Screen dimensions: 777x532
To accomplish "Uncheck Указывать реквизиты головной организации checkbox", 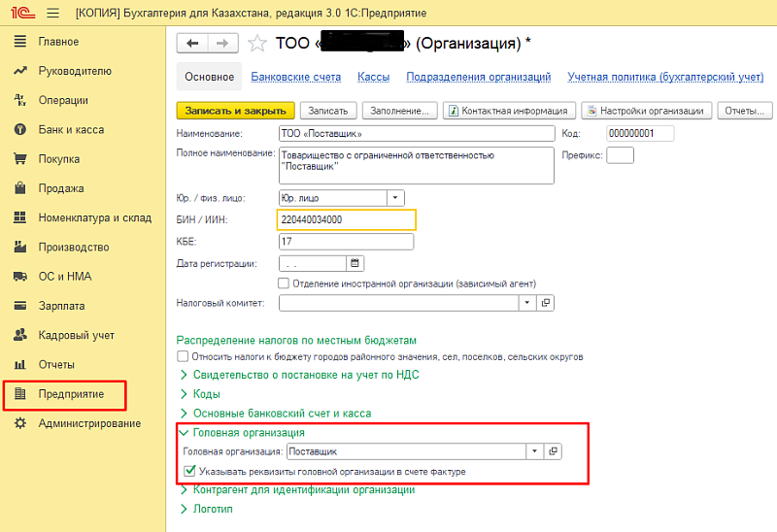I will 189,471.
